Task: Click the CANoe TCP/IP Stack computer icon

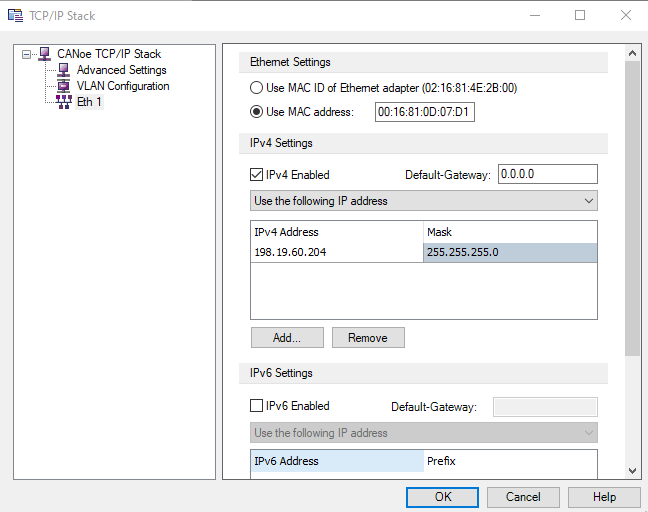Action: click(44, 54)
